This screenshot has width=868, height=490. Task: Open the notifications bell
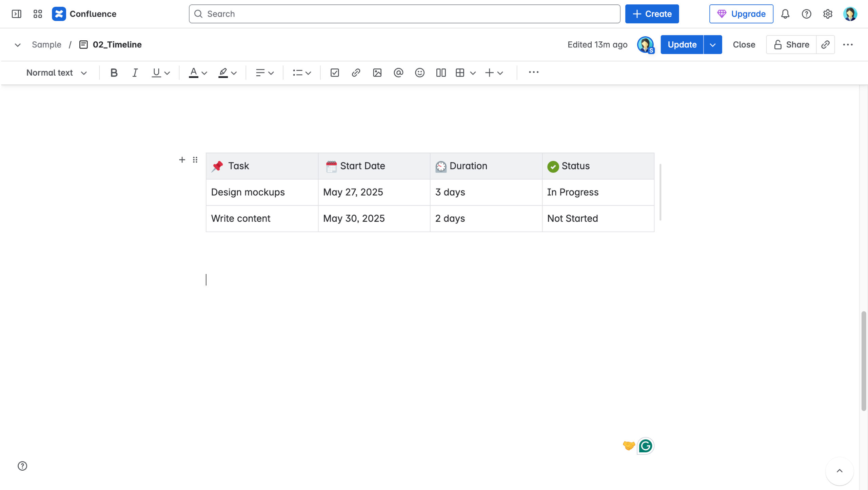coord(785,14)
